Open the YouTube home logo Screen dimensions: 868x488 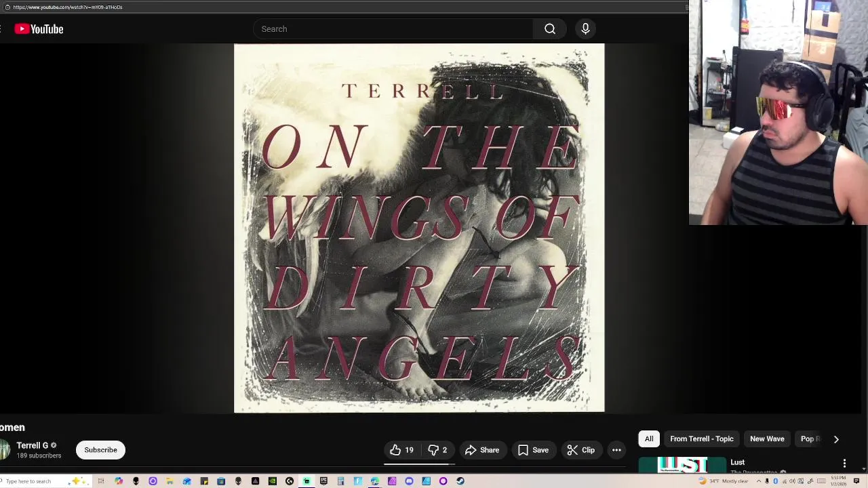pyautogui.click(x=39, y=28)
